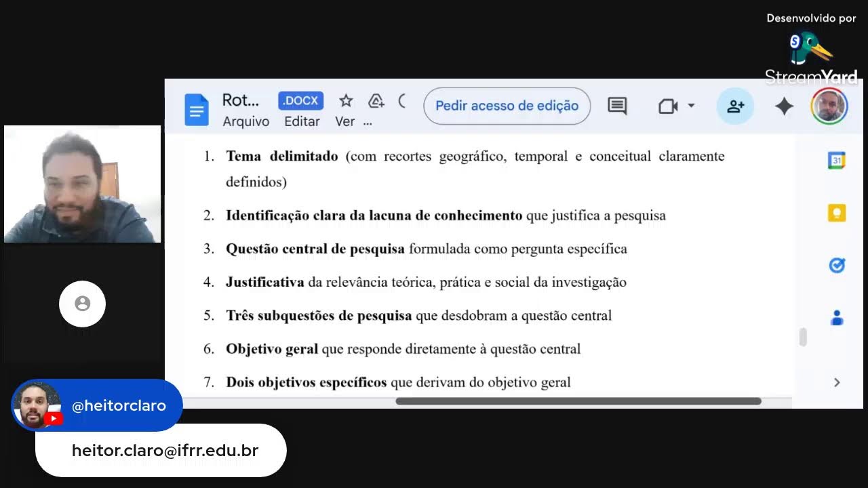The width and height of the screenshot is (868, 488).
Task: Click 'Dois objetivos específicos' text
Action: pyautogui.click(x=307, y=382)
